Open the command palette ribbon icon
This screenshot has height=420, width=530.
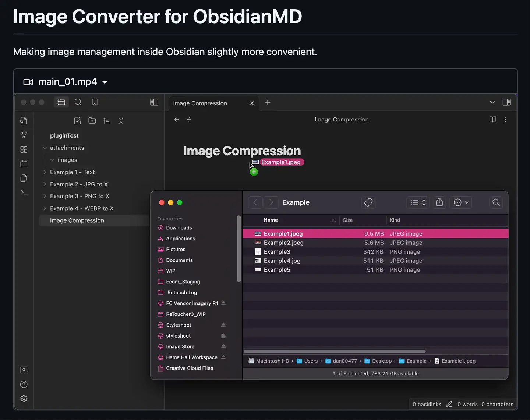point(24,193)
